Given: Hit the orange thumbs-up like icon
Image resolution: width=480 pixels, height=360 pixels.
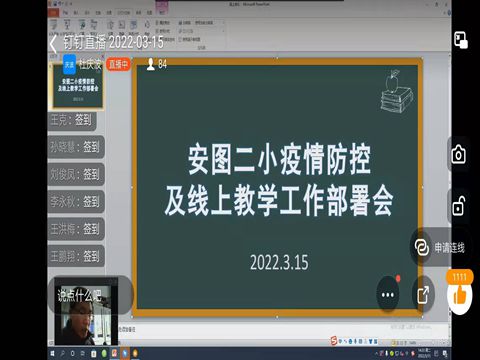Looking at the screenshot, I should tap(460, 295).
